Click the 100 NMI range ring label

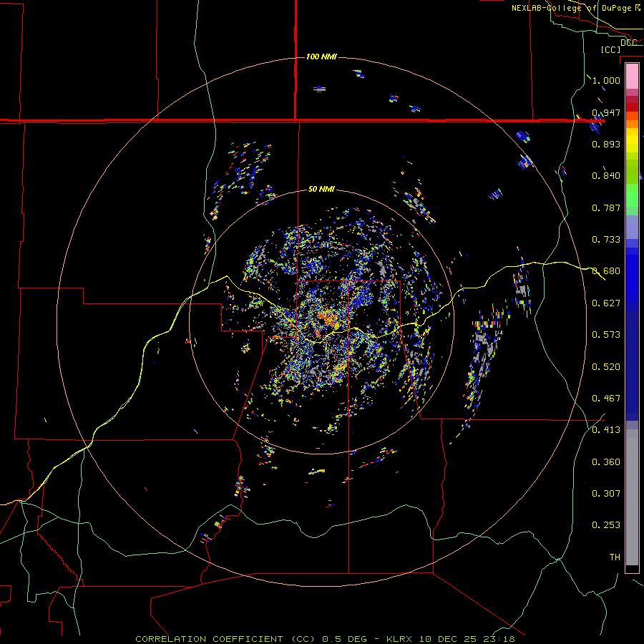321,57
